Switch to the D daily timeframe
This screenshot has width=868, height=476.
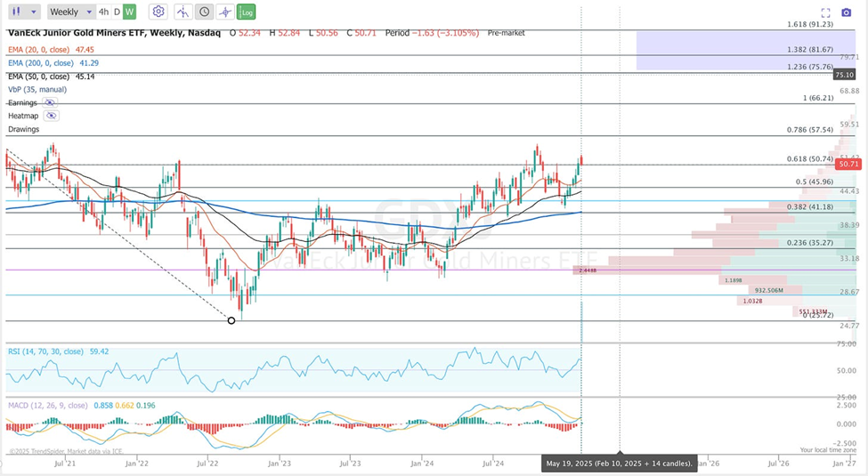(117, 12)
